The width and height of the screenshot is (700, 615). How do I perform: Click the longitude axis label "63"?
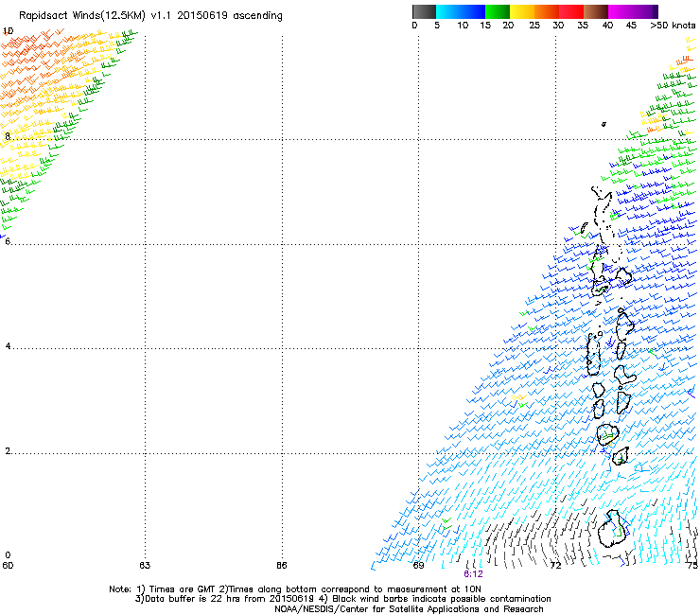tap(145, 566)
